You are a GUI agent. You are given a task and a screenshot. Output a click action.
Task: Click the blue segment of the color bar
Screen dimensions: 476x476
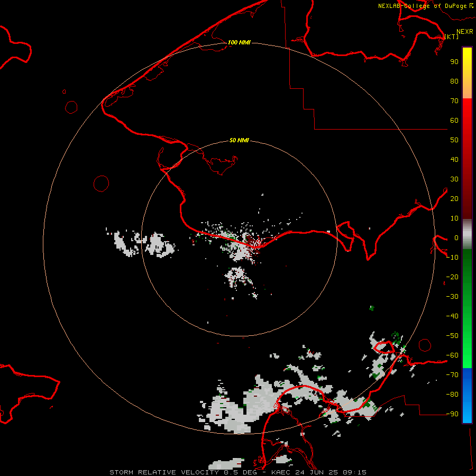[x=467, y=395]
